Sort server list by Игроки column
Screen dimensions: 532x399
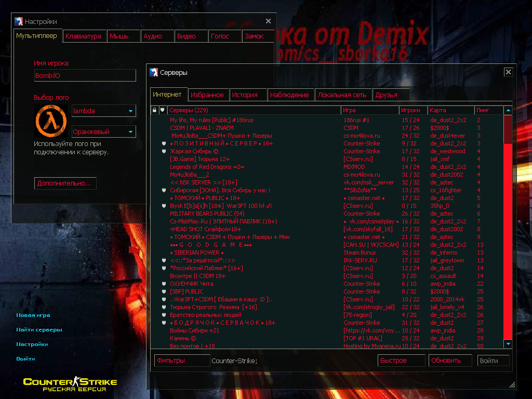(413, 110)
